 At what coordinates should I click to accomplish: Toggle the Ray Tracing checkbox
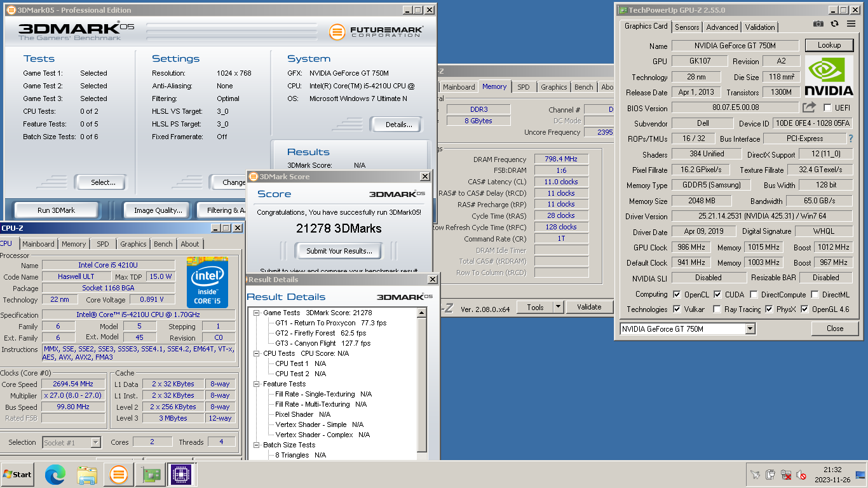[x=717, y=309]
